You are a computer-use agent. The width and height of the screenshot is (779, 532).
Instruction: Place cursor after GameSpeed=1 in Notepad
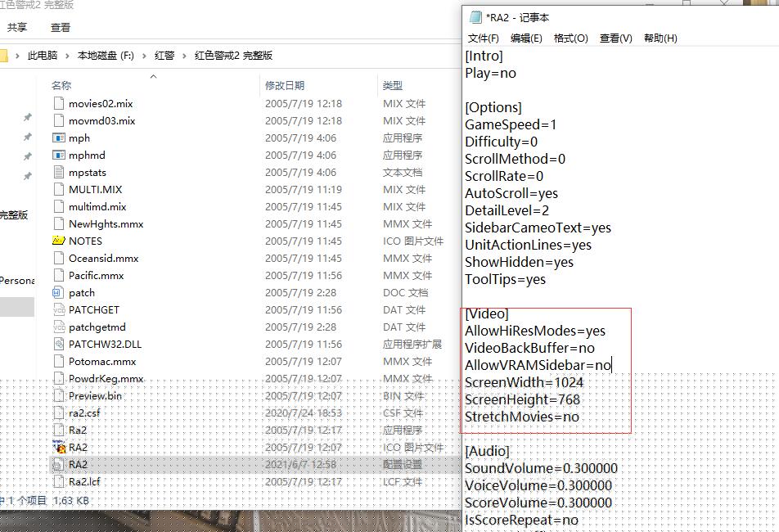557,124
